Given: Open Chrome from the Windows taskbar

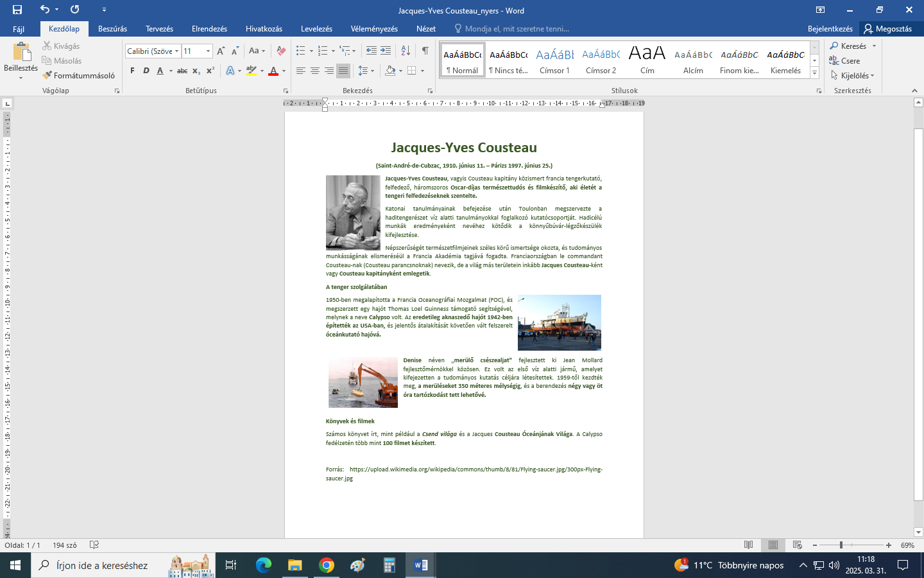Looking at the screenshot, I should (x=327, y=565).
